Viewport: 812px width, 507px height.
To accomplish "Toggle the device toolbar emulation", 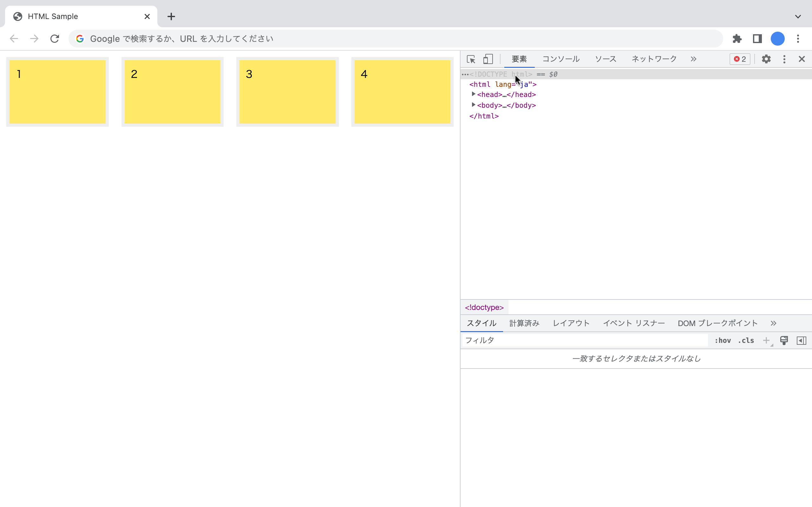I will click(488, 59).
